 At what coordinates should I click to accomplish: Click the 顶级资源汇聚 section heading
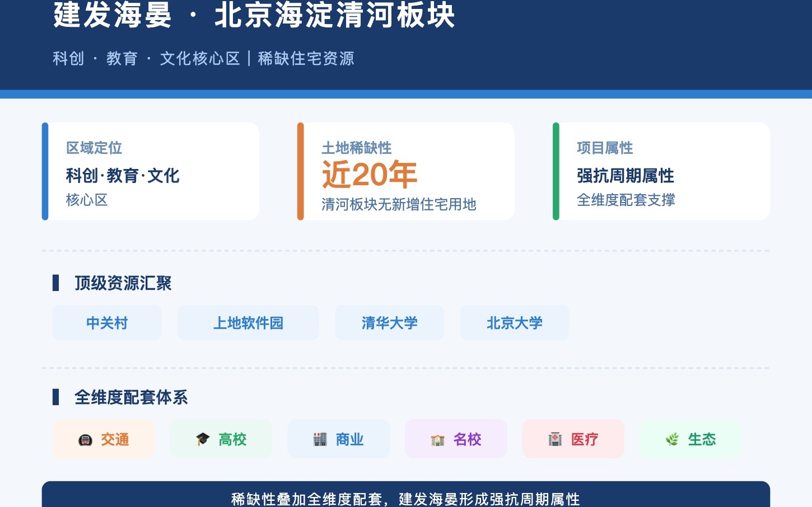click(x=123, y=283)
